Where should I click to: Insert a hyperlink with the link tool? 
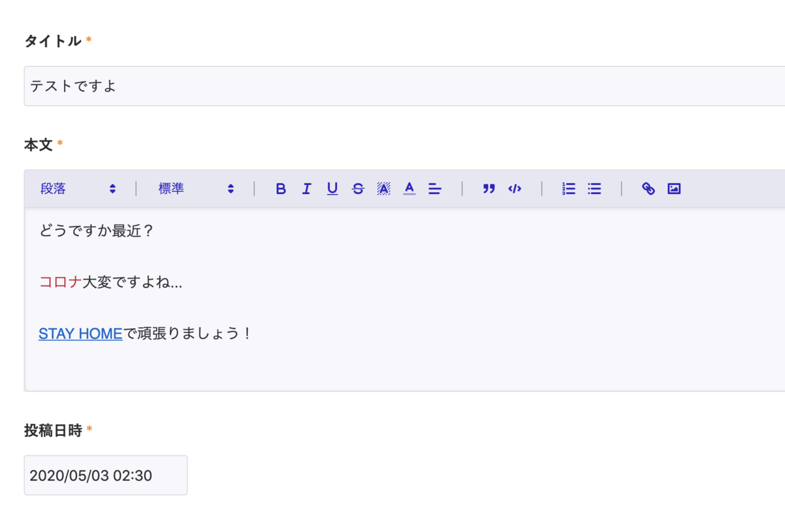649,188
